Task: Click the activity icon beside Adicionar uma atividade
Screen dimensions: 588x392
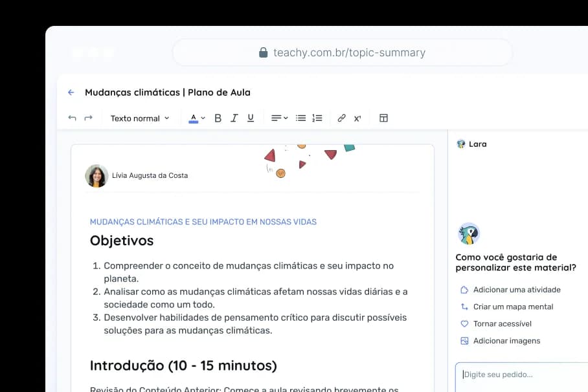Action: tap(464, 290)
